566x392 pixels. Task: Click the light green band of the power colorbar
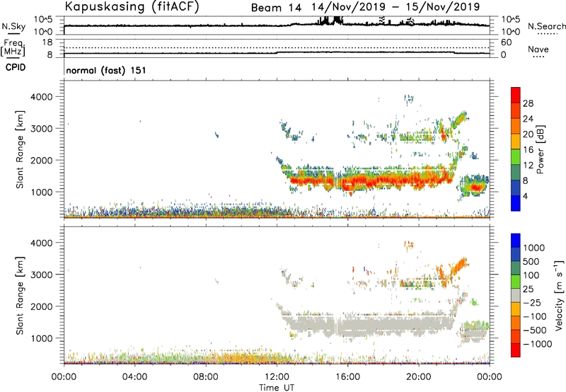(x=516, y=156)
